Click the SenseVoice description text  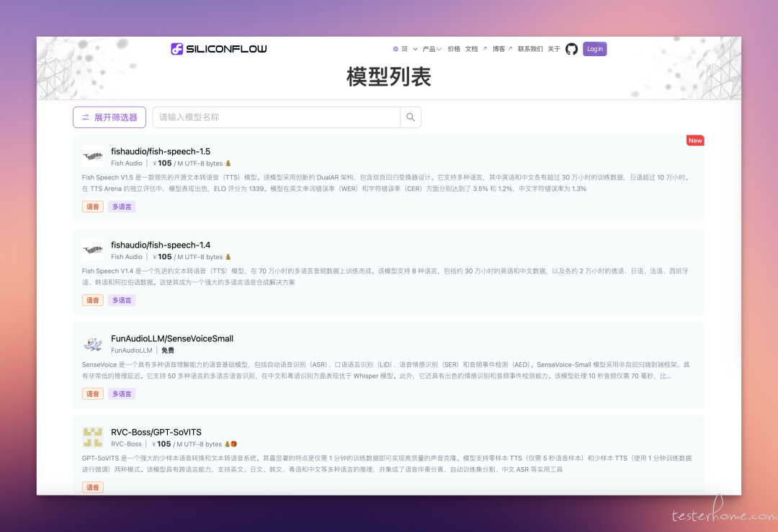point(385,370)
